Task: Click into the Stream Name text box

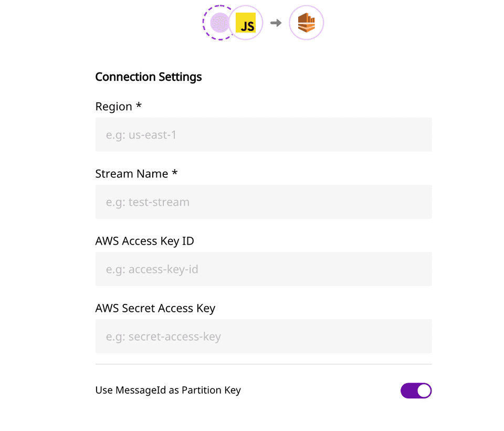Action: [264, 202]
